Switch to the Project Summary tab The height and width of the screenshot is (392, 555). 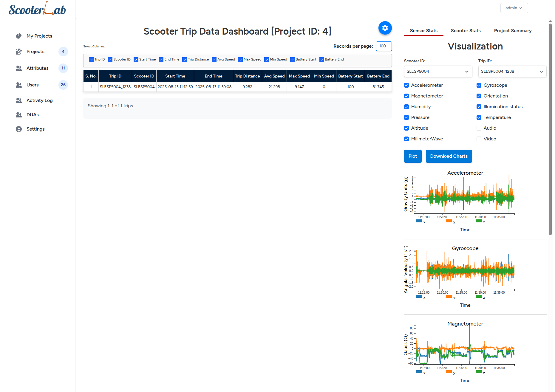(513, 31)
